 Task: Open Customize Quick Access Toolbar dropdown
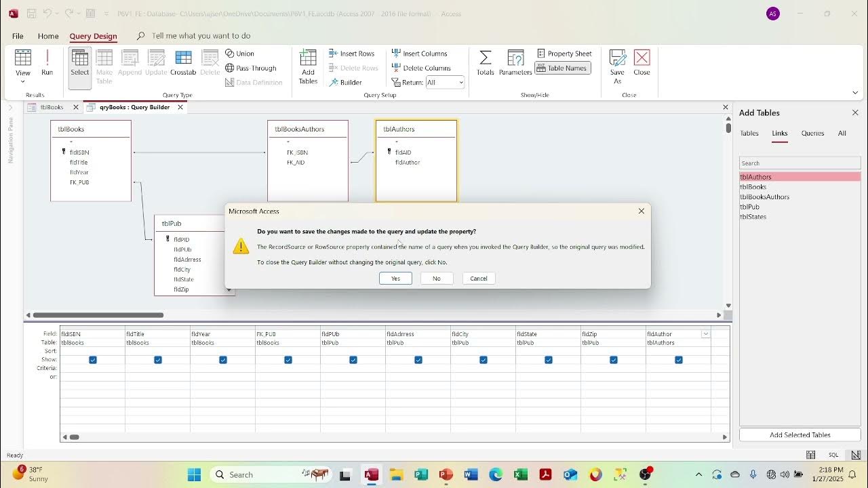click(x=106, y=14)
